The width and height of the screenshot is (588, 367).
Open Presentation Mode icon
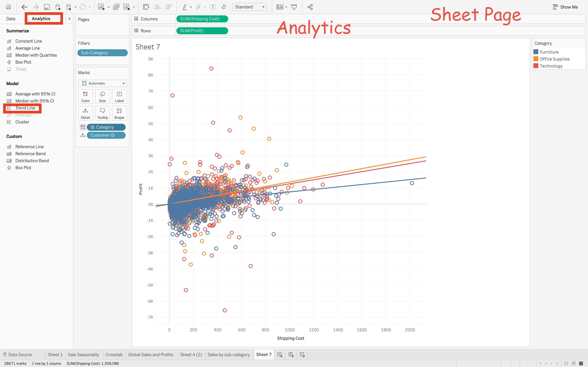pyautogui.click(x=294, y=7)
